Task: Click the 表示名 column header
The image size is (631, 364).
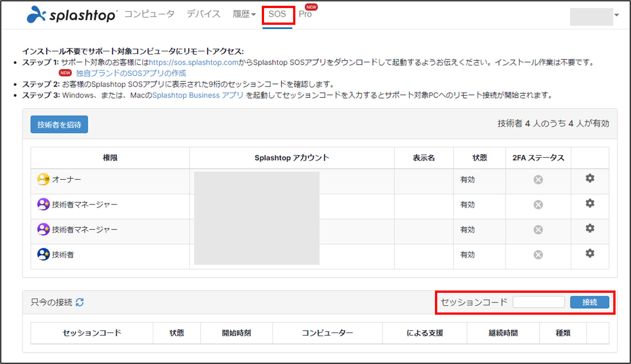Action: (424, 158)
